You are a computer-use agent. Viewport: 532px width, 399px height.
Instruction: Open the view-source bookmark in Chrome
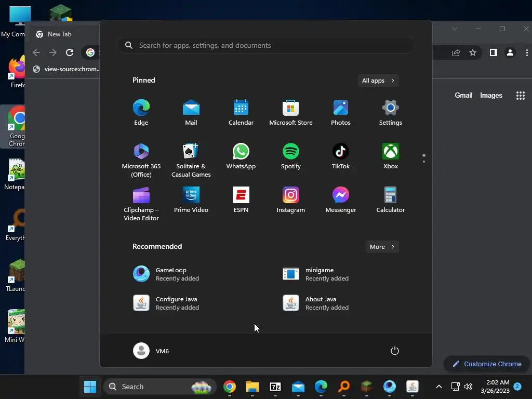[66, 69]
